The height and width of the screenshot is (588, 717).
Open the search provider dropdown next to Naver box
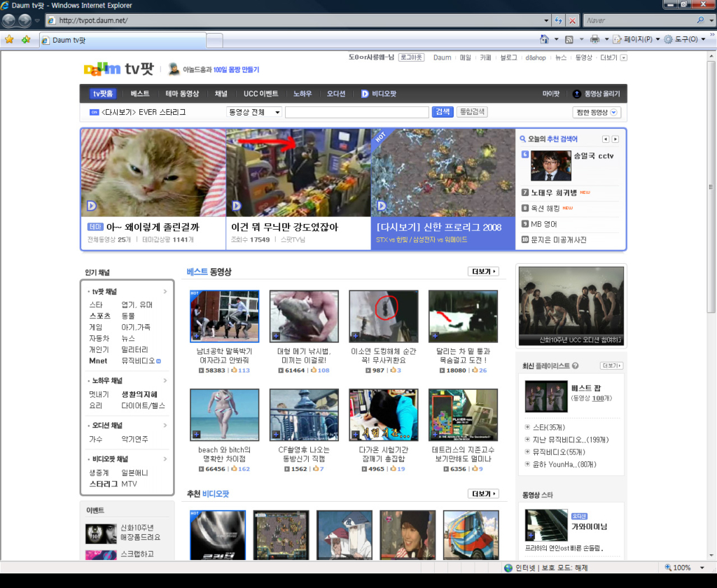click(711, 20)
